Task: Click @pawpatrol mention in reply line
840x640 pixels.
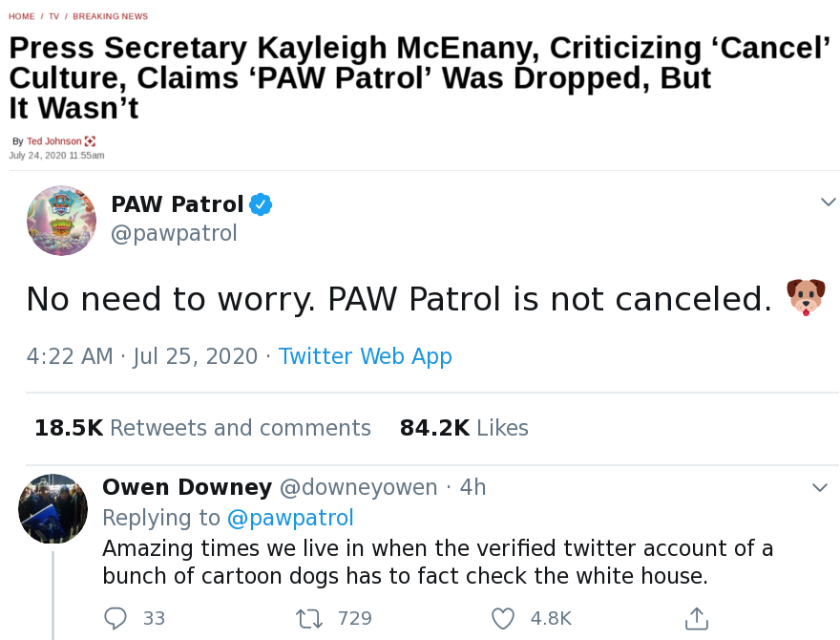Action: tap(290, 518)
